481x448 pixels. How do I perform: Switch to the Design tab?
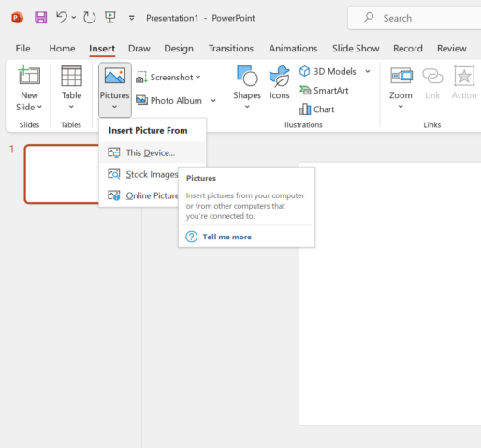coord(179,49)
